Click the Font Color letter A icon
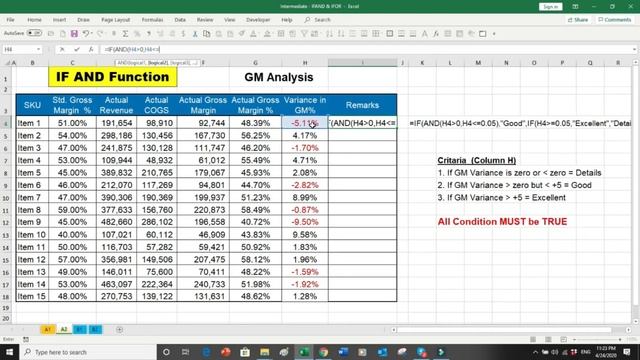Viewport: 640px width, 360px height. 253,34
